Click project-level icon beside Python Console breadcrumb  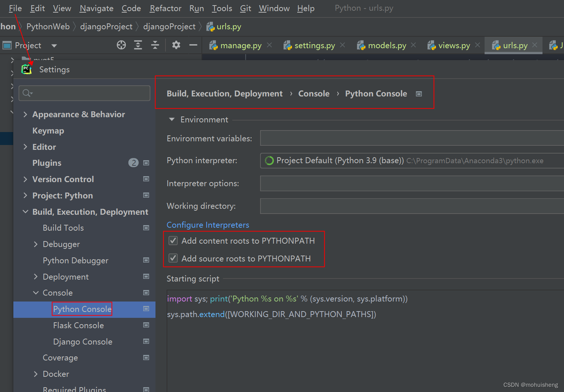(x=419, y=94)
